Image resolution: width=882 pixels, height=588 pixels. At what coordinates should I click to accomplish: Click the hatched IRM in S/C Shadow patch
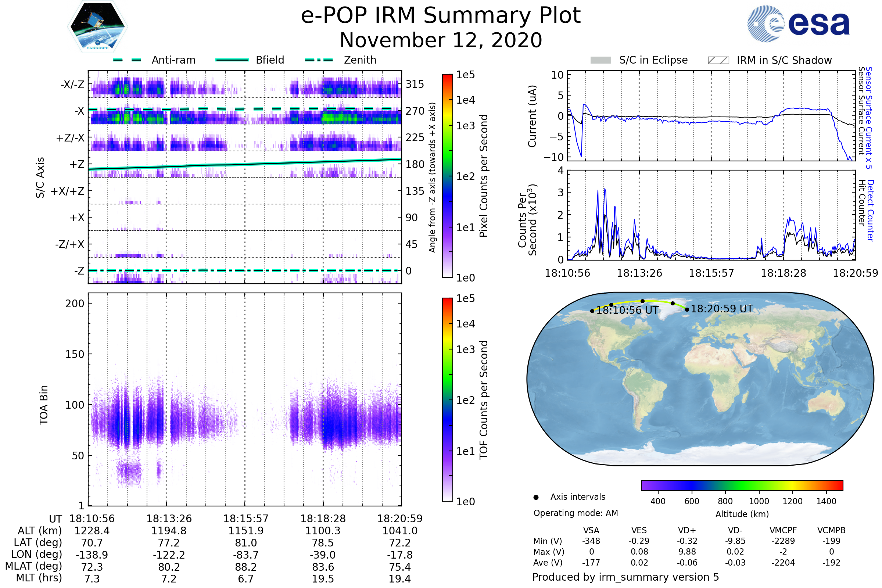pyautogui.click(x=718, y=60)
